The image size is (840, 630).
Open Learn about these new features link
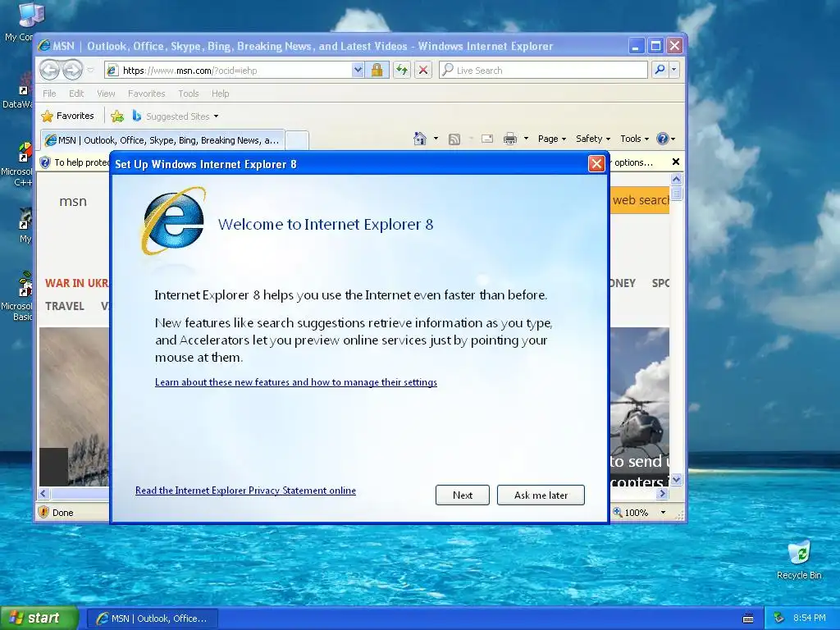295,382
